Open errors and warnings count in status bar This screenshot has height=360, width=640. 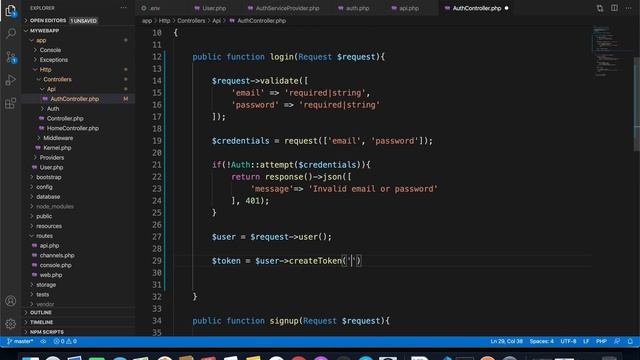[65, 341]
